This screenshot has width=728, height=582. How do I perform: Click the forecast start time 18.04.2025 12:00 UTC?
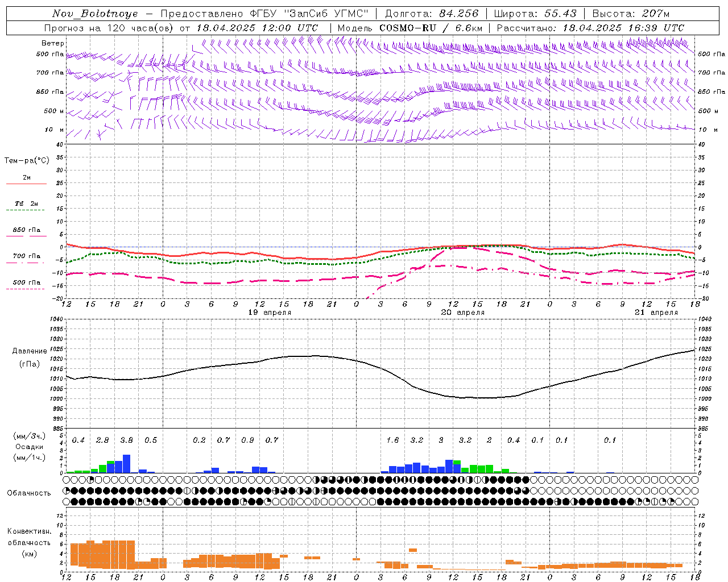click(x=257, y=28)
